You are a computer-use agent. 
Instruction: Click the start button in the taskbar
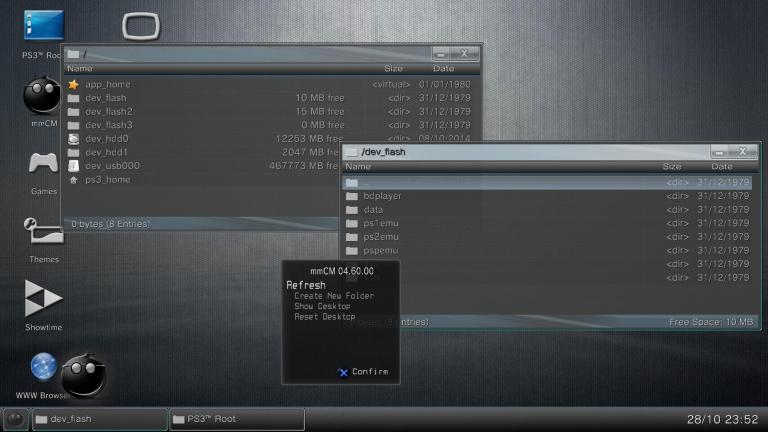(x=15, y=419)
